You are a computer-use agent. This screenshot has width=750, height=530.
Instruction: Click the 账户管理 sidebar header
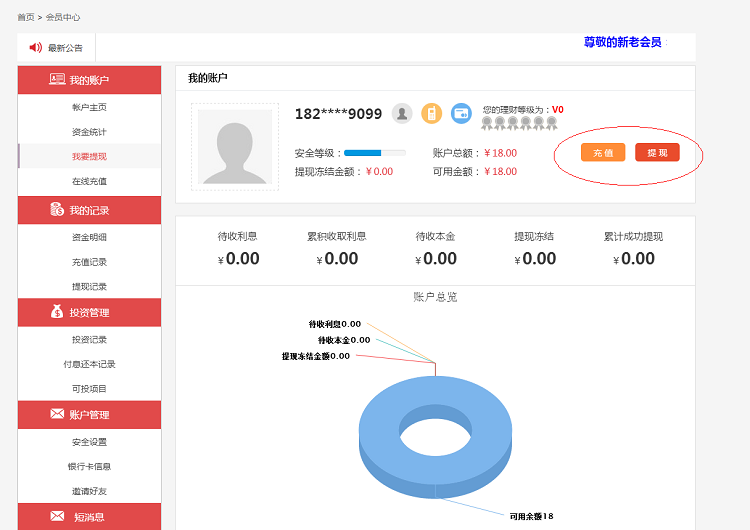pyautogui.click(x=89, y=415)
